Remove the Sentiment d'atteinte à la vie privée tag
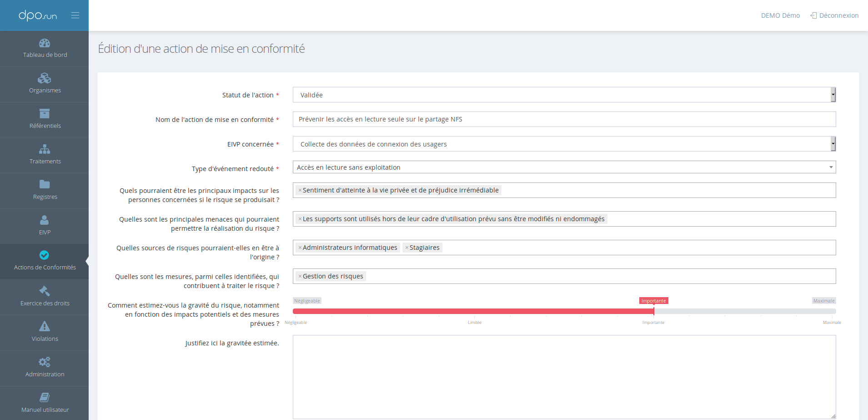Image resolution: width=868 pixels, height=420 pixels. pyautogui.click(x=300, y=190)
